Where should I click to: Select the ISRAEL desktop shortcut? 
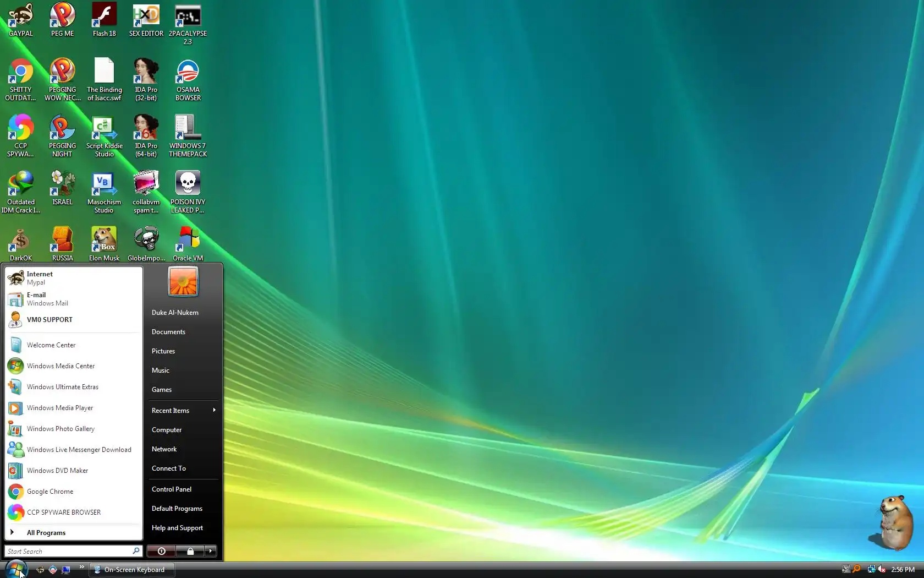point(62,188)
